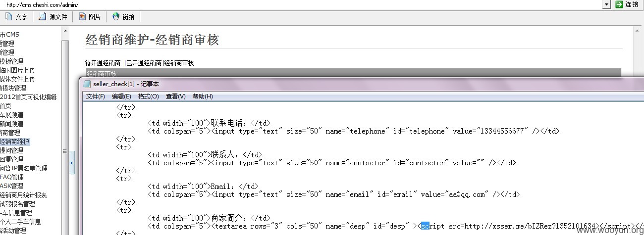Open 已开通经销商 link
This screenshot has height=235, width=644.
144,63
